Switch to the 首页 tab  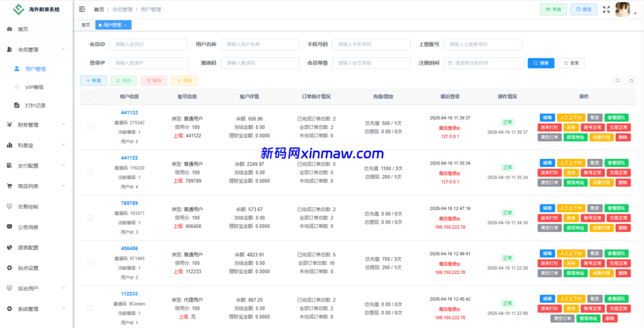86,25
